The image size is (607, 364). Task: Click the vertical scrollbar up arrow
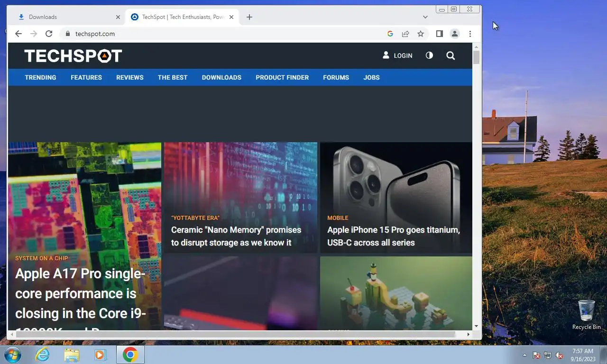pyautogui.click(x=477, y=46)
